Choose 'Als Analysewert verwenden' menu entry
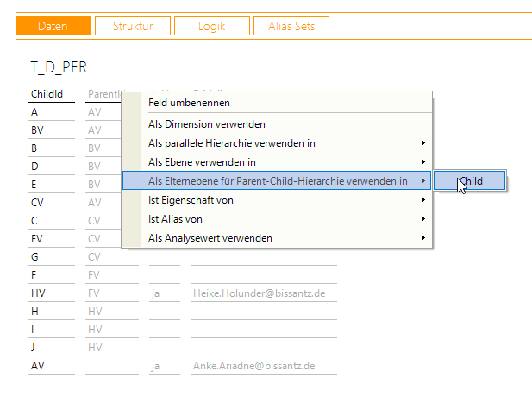532x403 pixels. pos(210,237)
